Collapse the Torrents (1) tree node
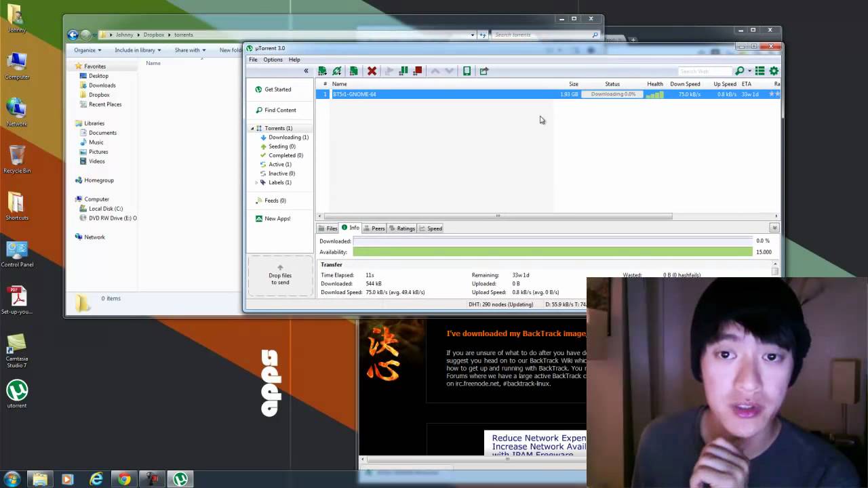Image resolution: width=868 pixels, height=488 pixels. (252, 128)
